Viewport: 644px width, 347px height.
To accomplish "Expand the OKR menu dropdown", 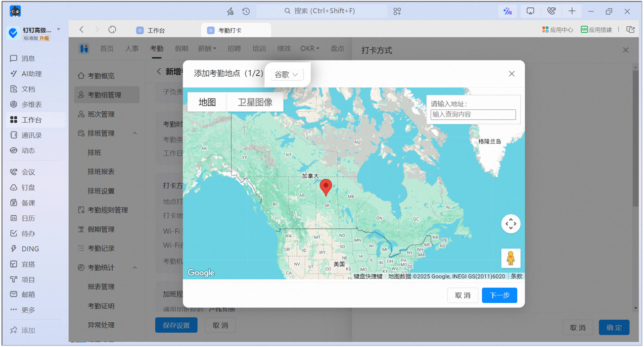I will 310,49.
